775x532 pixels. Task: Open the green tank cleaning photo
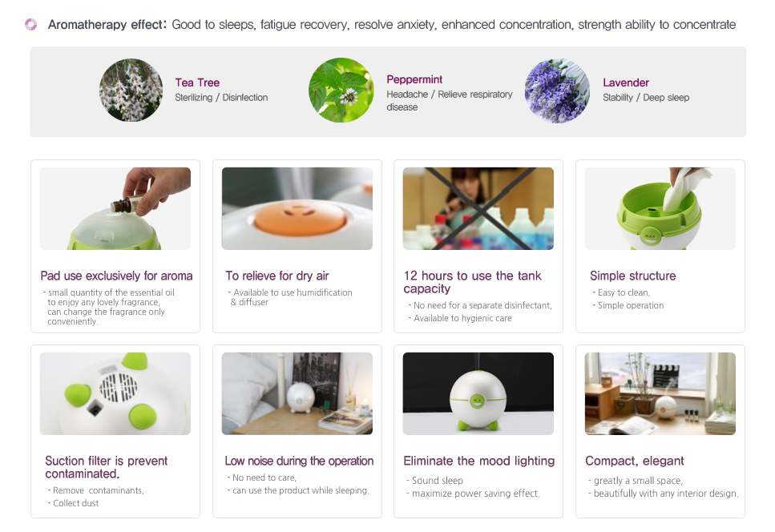click(x=660, y=208)
